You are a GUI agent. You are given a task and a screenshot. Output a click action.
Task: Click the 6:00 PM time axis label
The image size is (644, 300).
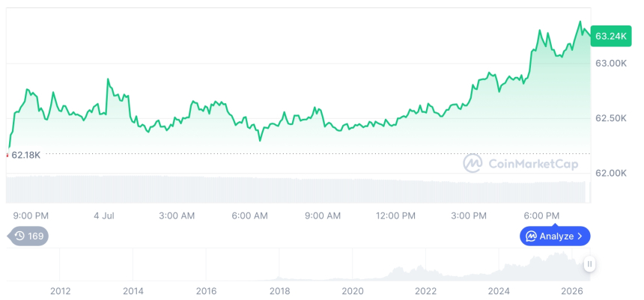point(541,216)
